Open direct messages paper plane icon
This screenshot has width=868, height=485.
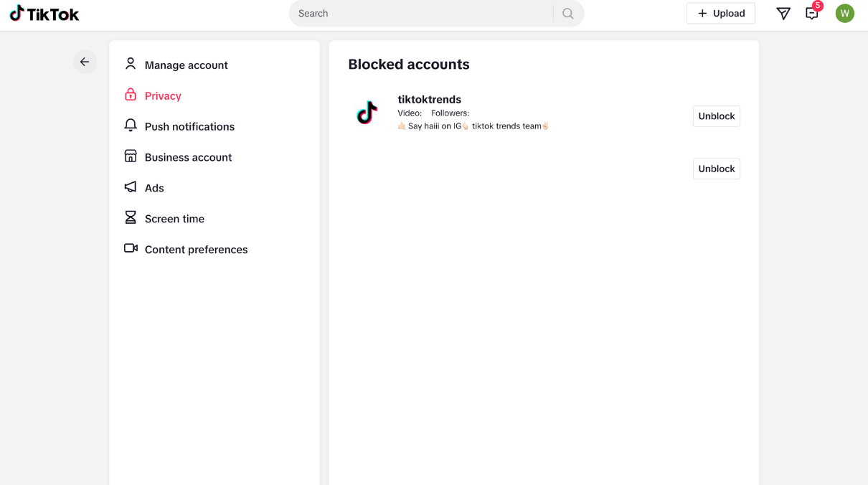tap(783, 13)
